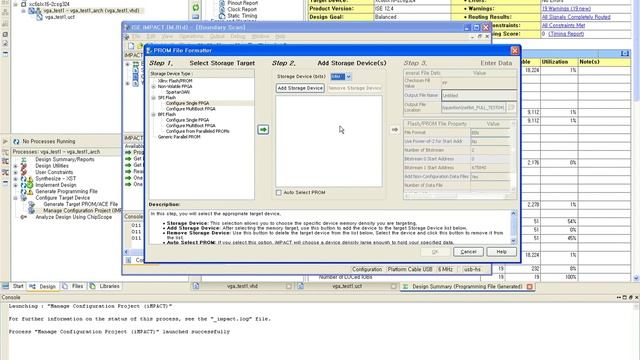This screenshot has width=640, height=360.
Task: Click the Design Summary tab close icon
Action: 529,287
